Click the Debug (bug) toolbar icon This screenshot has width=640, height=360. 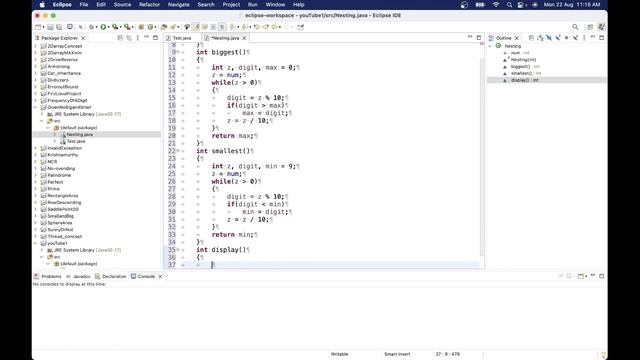click(x=91, y=27)
